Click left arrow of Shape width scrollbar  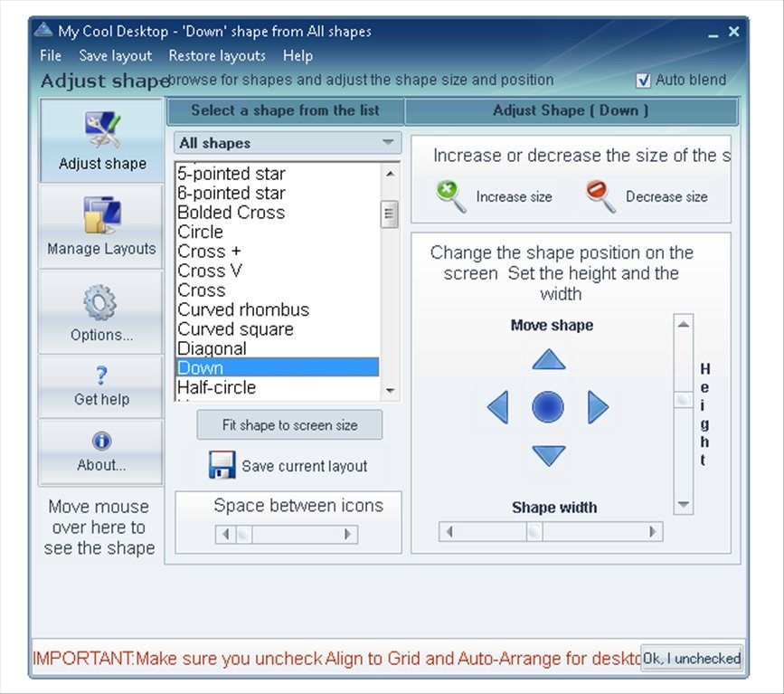(x=449, y=531)
